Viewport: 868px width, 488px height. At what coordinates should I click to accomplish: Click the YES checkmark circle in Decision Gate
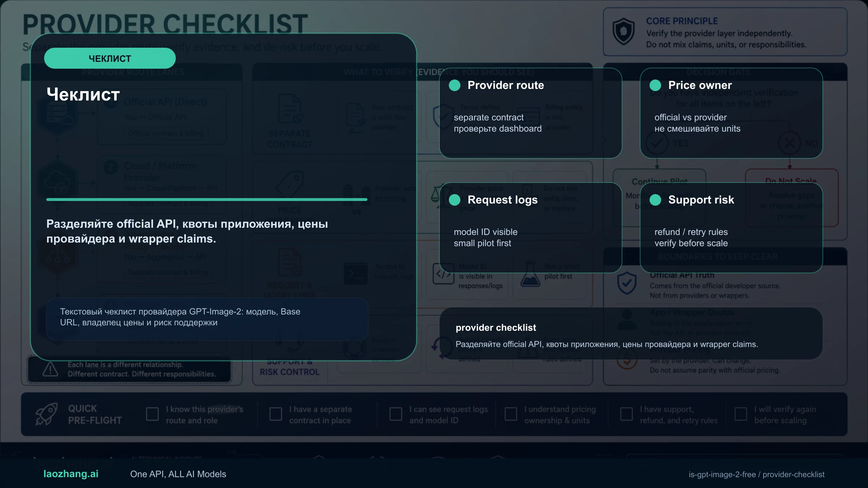tap(657, 143)
